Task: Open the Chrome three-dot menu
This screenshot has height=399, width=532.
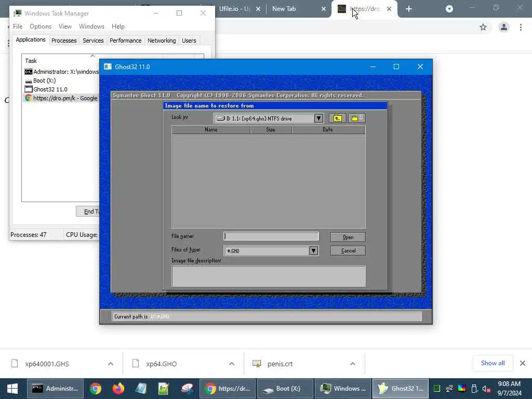Action: click(x=521, y=27)
